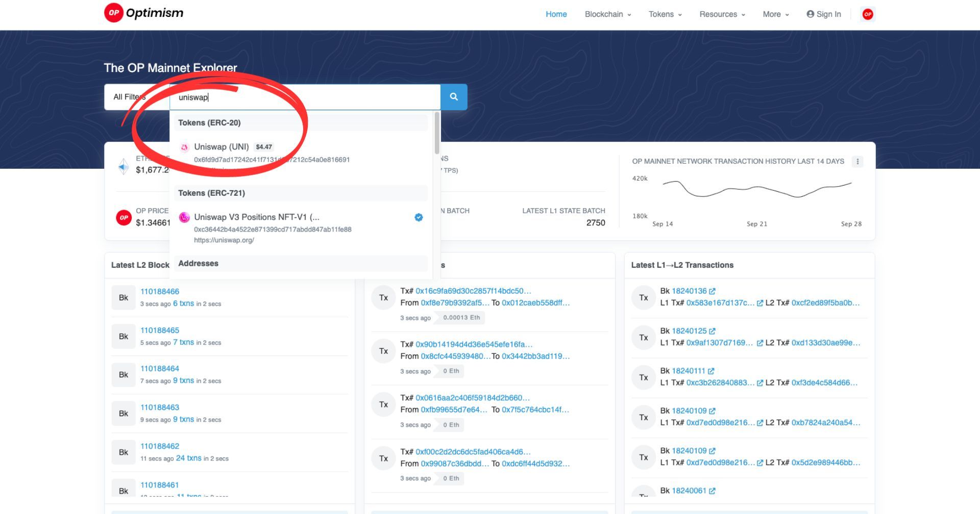Click the transaction history line chart
This screenshot has width=980, height=514.
757,190
